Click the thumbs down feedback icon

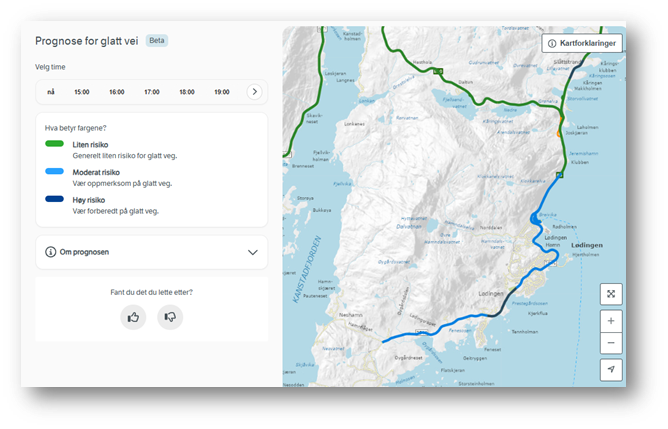click(170, 317)
